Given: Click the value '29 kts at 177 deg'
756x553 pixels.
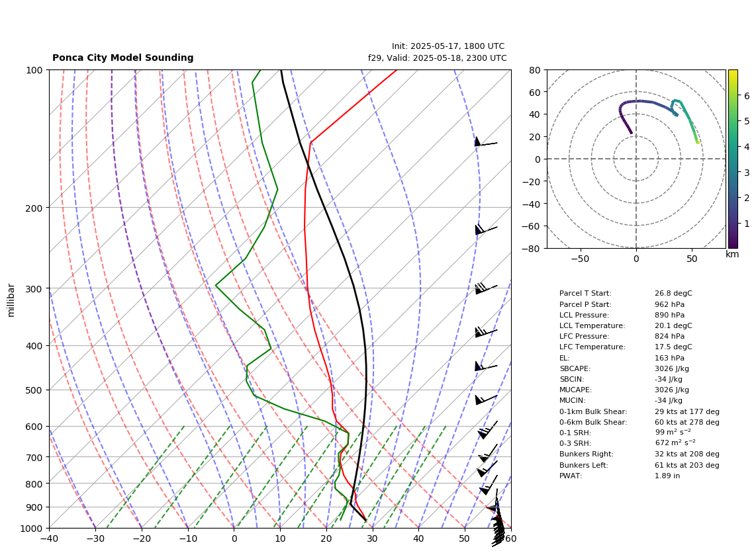Looking at the screenshot, I should point(687,412).
